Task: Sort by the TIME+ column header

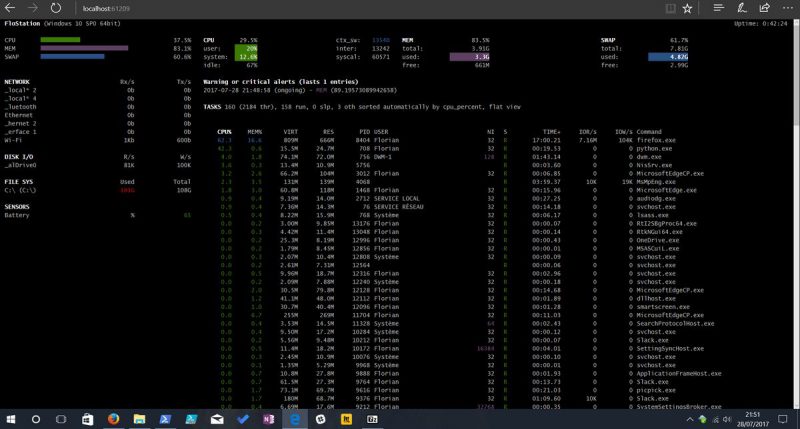Action: pyautogui.click(x=552, y=132)
